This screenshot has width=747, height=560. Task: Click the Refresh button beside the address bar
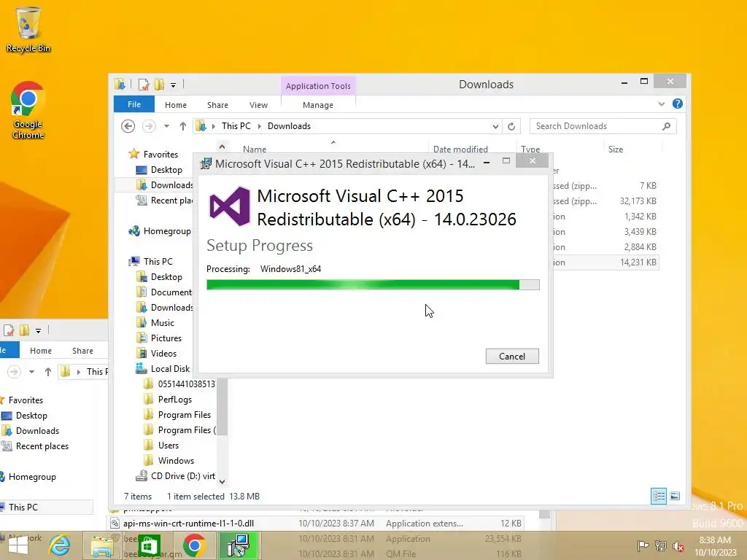[x=511, y=126]
